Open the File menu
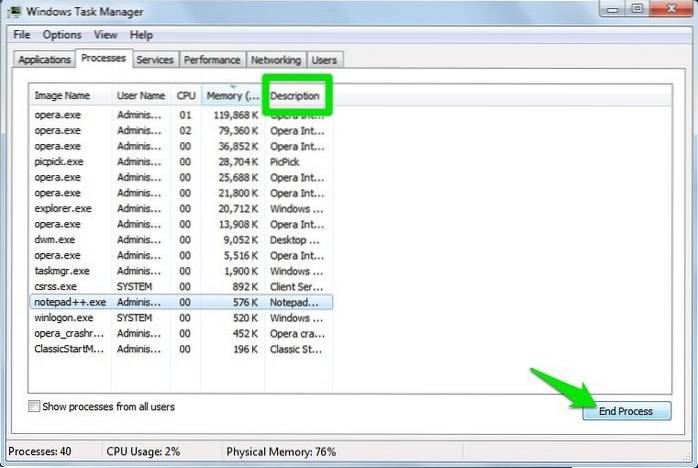698x468 pixels. click(20, 35)
